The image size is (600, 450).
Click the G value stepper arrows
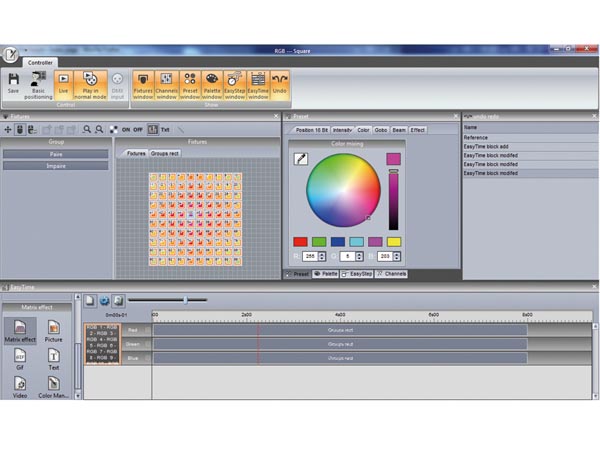point(359,256)
